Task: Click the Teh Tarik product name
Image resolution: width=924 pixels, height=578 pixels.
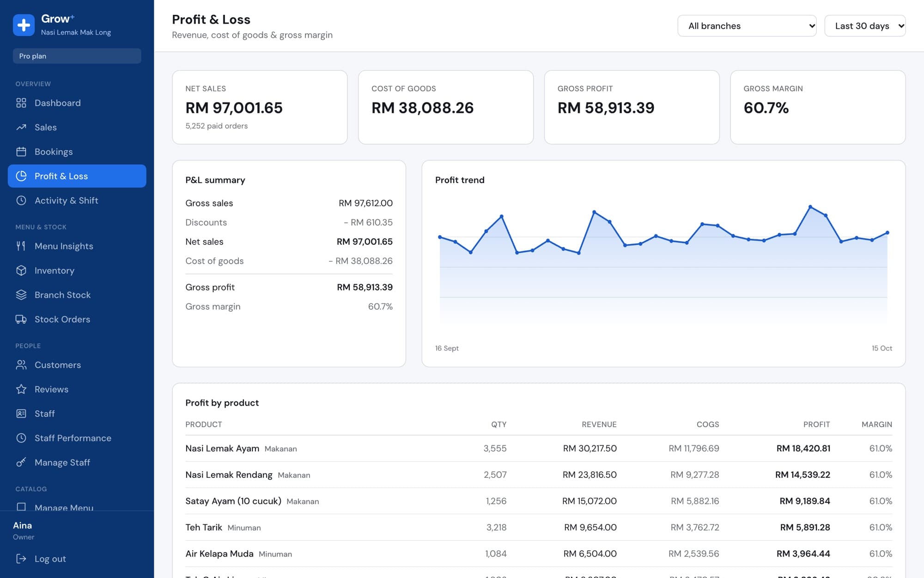Action: click(x=204, y=527)
